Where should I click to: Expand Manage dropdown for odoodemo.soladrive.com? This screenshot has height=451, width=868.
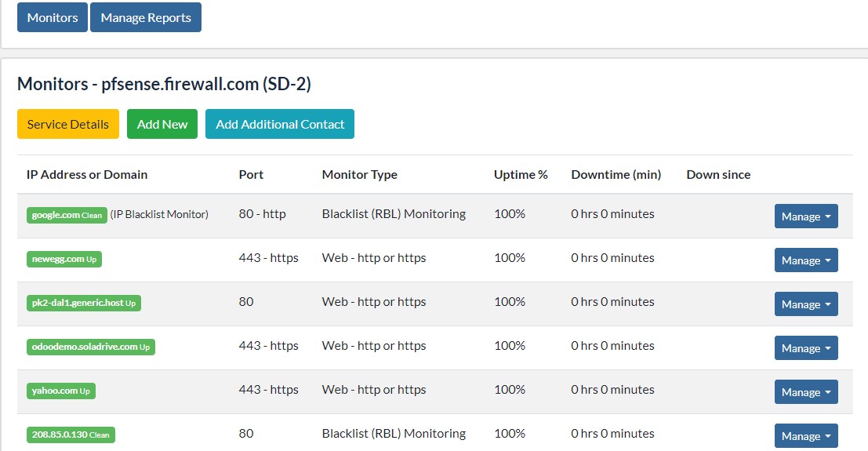(806, 348)
